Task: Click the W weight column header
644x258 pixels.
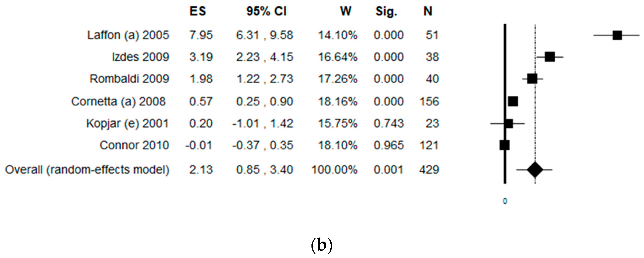Action: (346, 11)
